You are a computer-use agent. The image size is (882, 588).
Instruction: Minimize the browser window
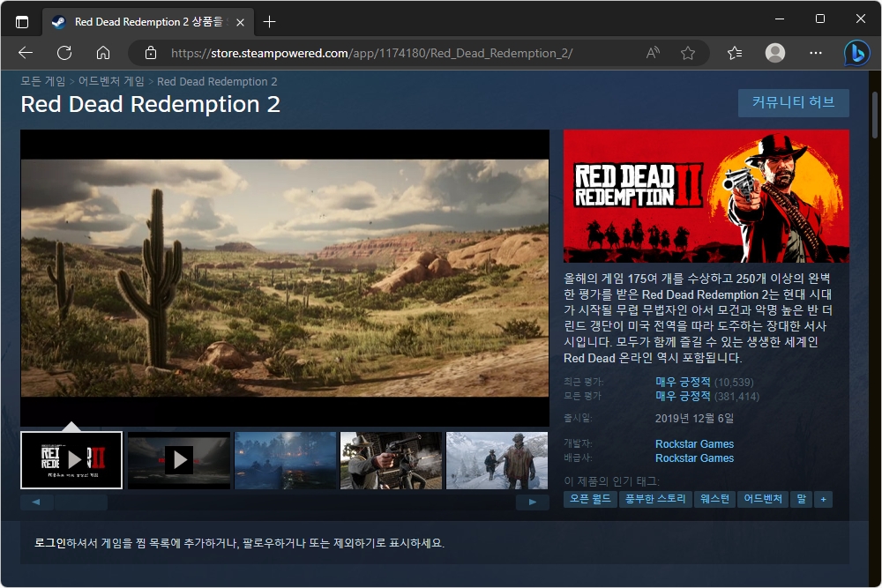[x=780, y=19]
